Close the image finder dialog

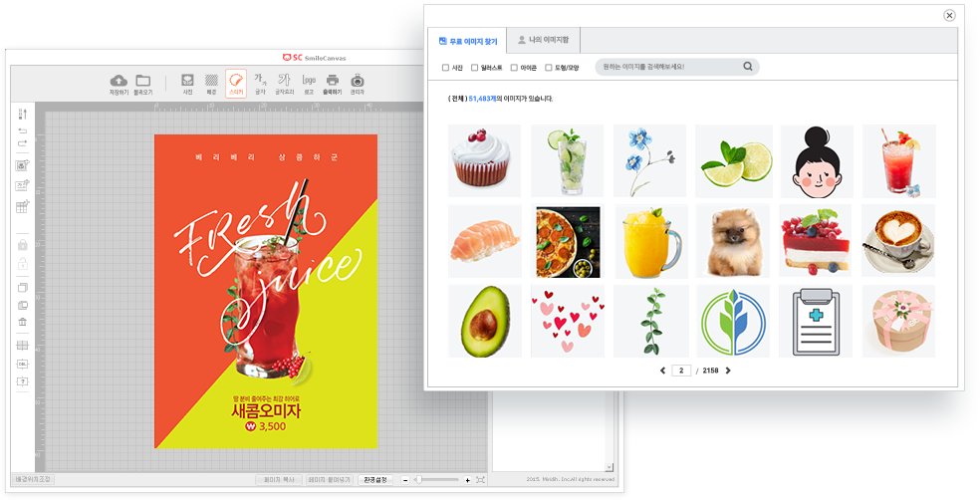point(949,16)
